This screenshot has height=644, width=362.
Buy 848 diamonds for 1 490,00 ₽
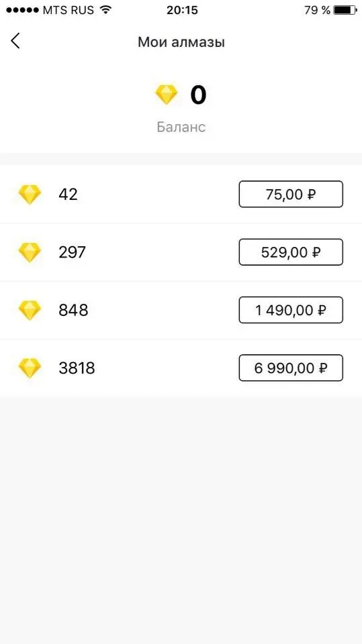point(291,310)
